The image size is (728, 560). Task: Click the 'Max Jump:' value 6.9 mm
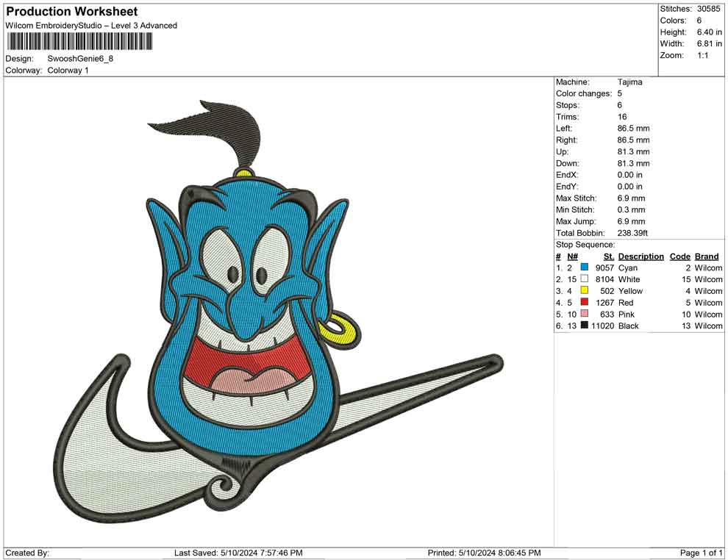pyautogui.click(x=632, y=221)
